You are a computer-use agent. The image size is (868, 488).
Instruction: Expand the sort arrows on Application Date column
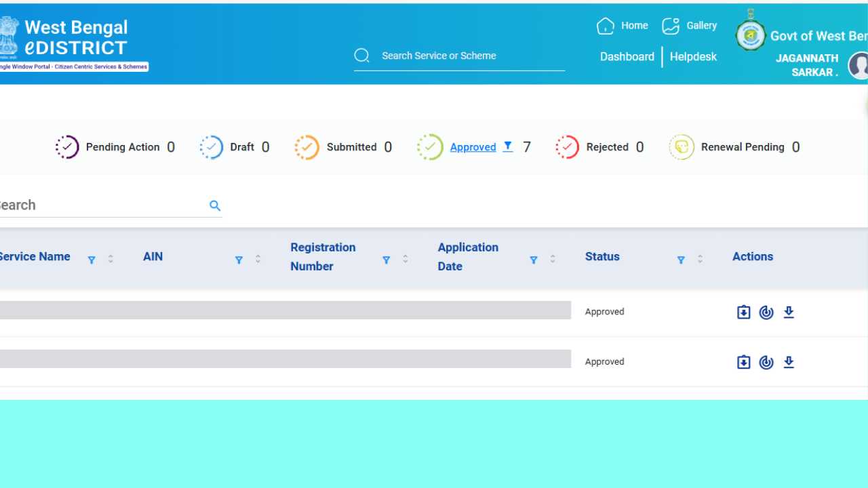pyautogui.click(x=553, y=260)
